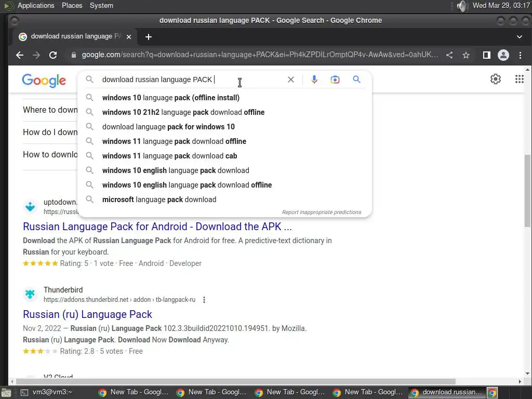Image resolution: width=532 pixels, height=399 pixels.
Task: Click the Thunderbird site favicon
Action: [x=30, y=294]
